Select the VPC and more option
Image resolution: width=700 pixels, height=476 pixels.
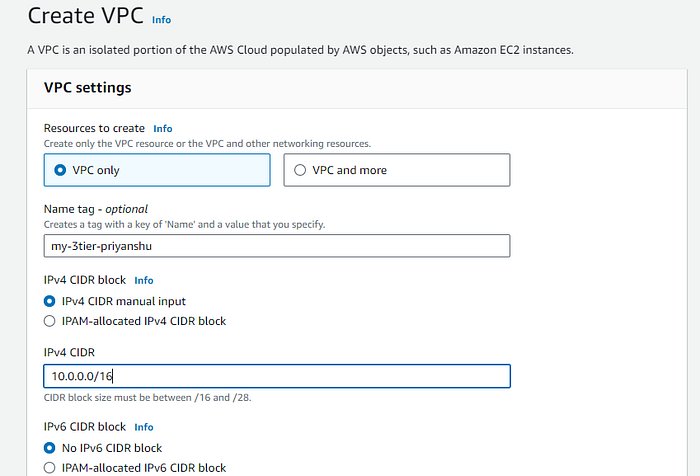tap(397, 170)
